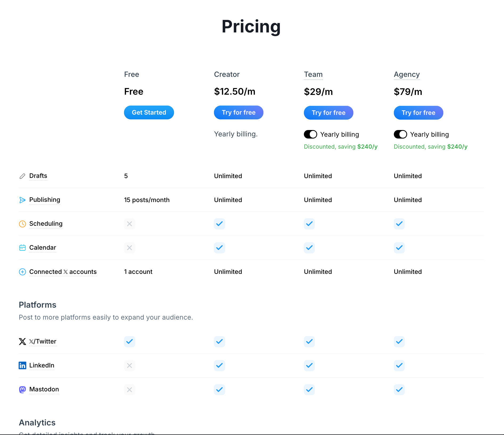Click the X/Twitter logo icon
This screenshot has width=504, height=435.
(22, 341)
